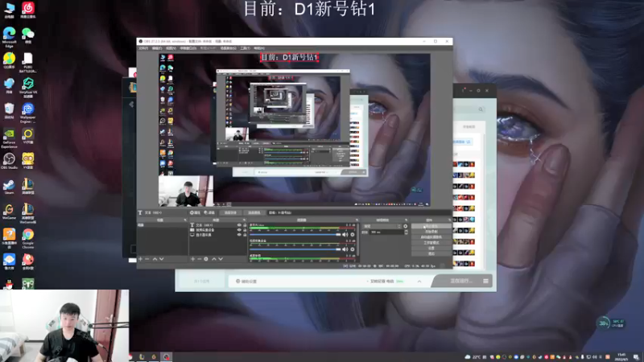This screenshot has height=362, width=644.
Task: Adjust the second mixer channel volume slider
Action: click(x=295, y=249)
